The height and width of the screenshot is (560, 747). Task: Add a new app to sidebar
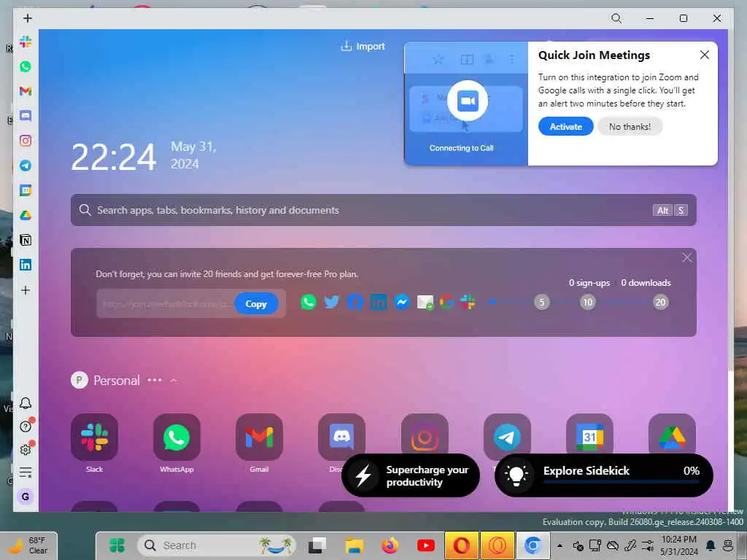point(26,290)
